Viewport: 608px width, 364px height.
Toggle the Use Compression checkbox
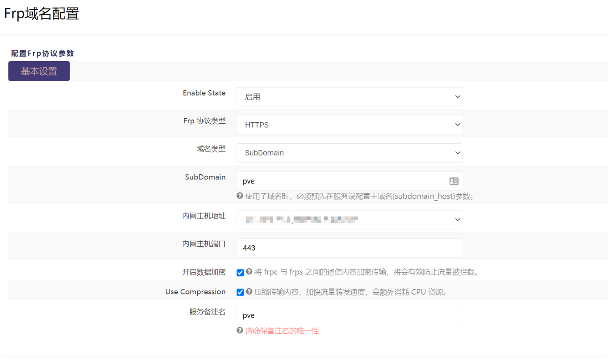coord(240,292)
